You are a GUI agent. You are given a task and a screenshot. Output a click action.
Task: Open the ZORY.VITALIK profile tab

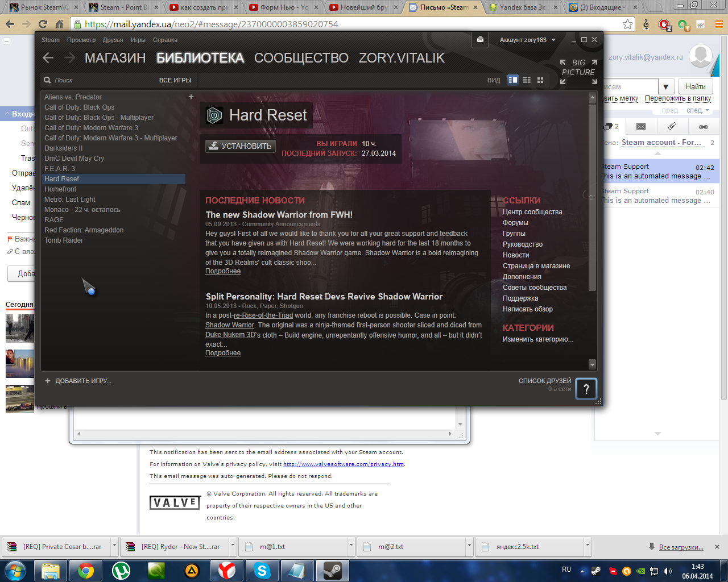[402, 58]
